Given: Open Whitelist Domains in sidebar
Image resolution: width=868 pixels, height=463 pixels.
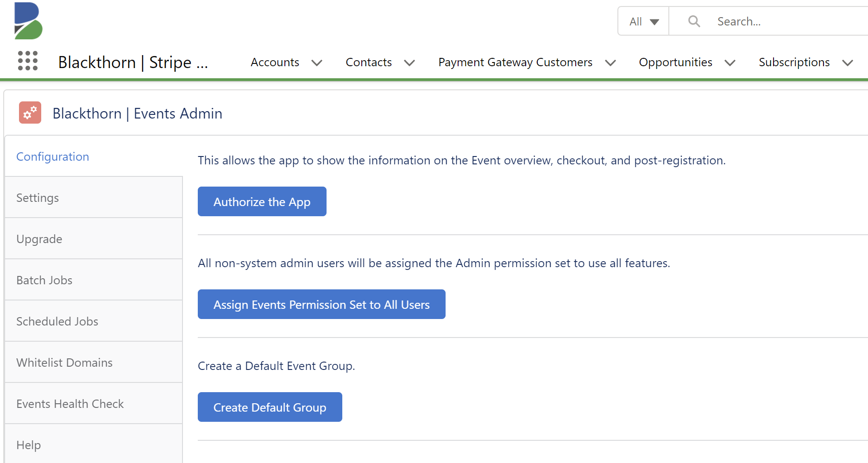Looking at the screenshot, I should click(94, 363).
